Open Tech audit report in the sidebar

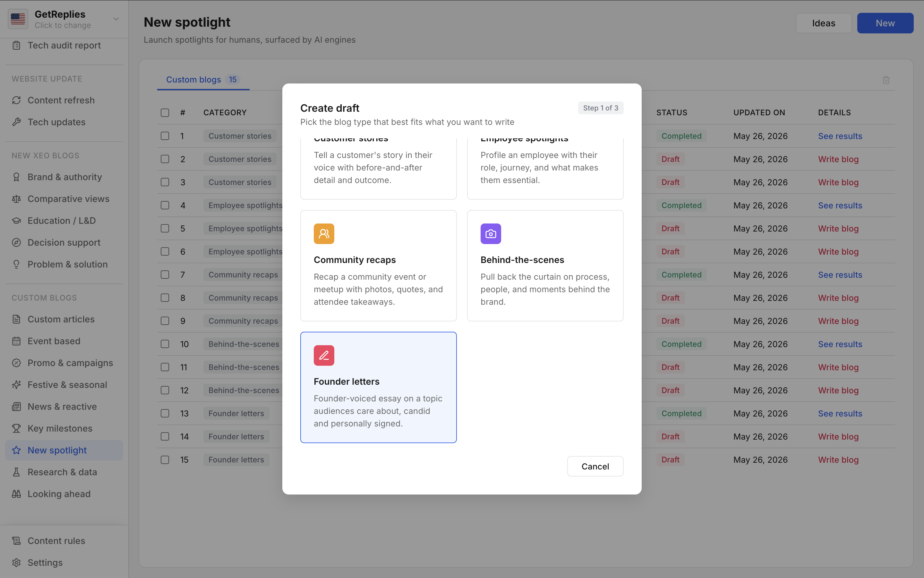[64, 45]
